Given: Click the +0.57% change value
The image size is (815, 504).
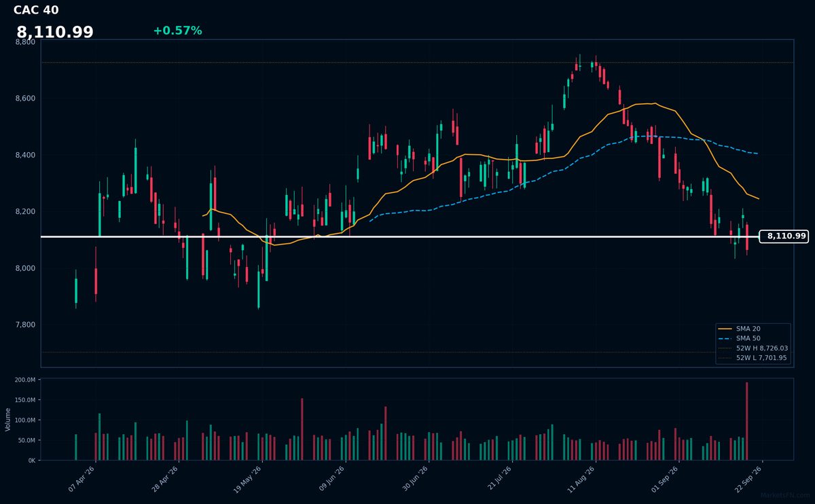Looking at the screenshot, I should 177,31.
